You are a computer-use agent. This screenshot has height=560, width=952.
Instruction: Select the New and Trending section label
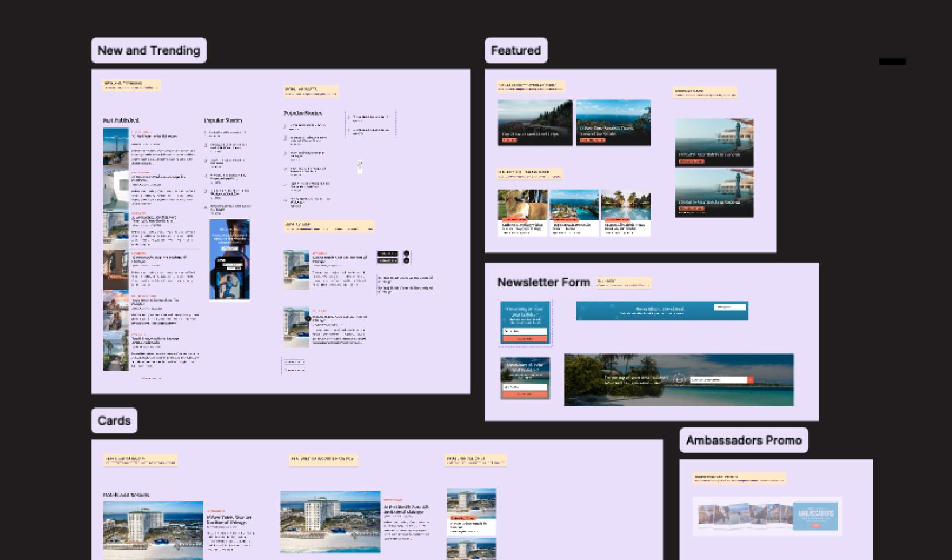coord(149,50)
